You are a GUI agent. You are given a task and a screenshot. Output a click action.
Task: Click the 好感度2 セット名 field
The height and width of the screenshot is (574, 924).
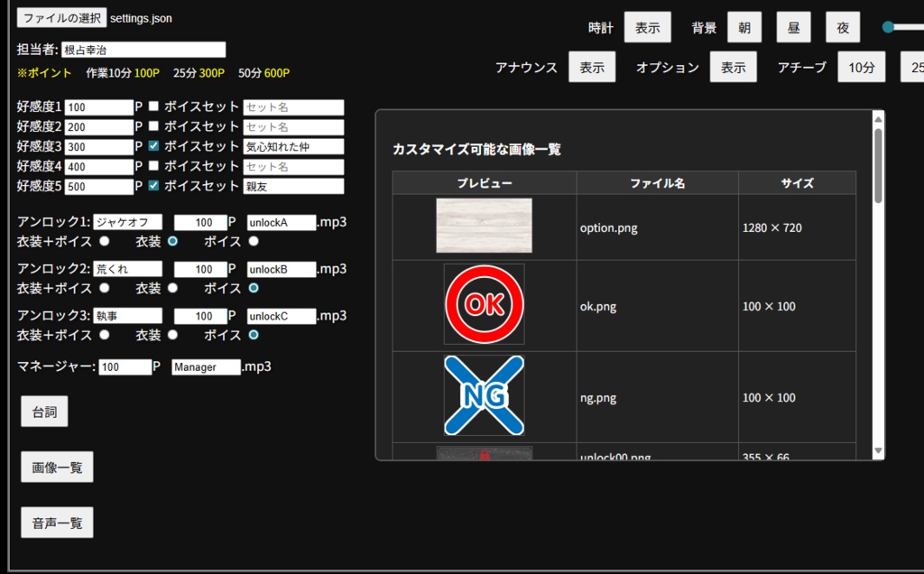293,126
